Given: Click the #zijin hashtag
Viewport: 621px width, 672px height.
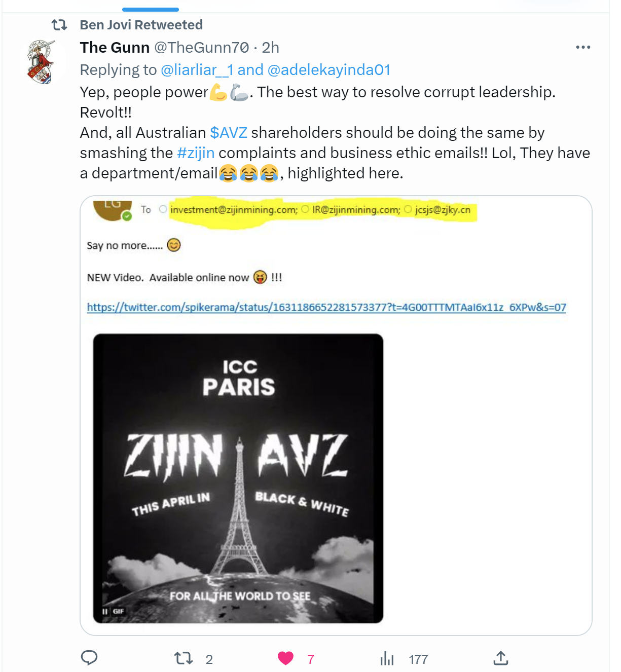Looking at the screenshot, I should click(x=196, y=153).
